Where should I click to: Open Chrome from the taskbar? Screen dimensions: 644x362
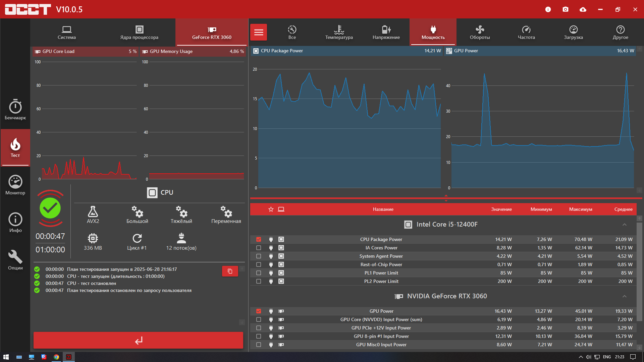[56, 357]
